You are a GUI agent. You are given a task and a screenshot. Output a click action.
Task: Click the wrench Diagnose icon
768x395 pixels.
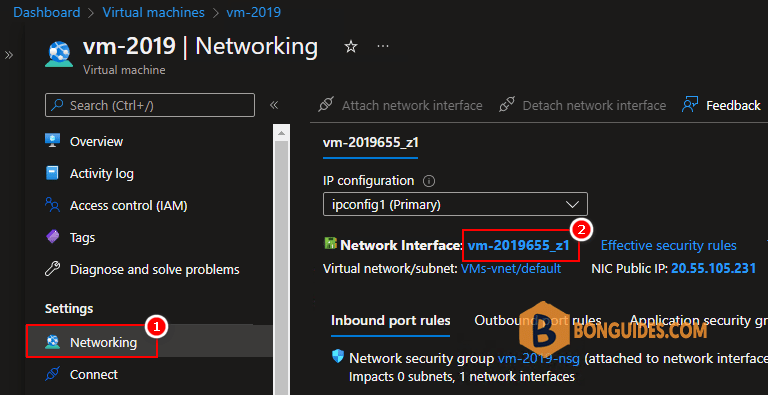point(52,269)
